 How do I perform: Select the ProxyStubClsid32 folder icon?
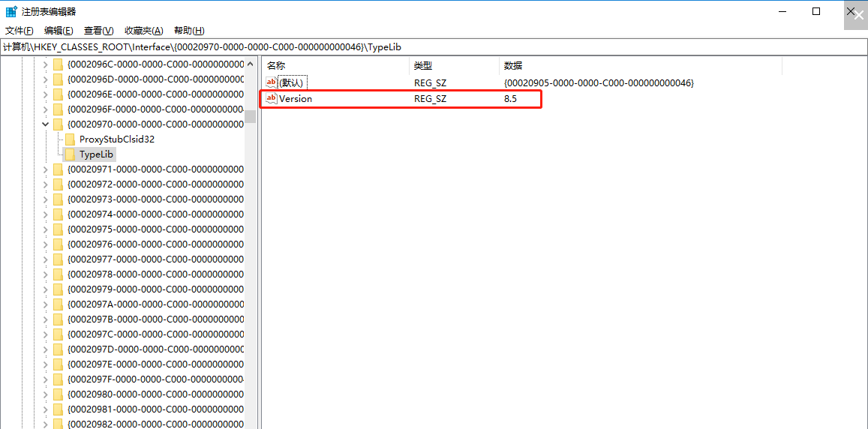tap(70, 139)
